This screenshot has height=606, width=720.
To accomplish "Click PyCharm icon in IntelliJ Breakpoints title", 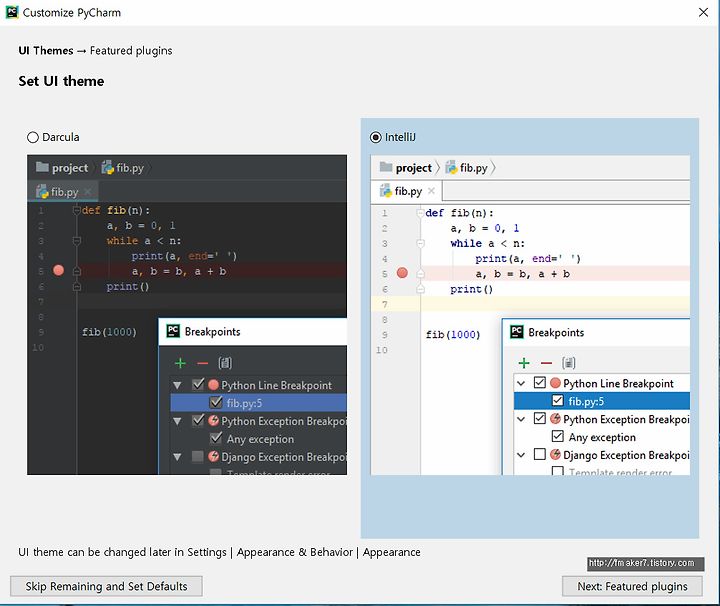I will pyautogui.click(x=517, y=332).
